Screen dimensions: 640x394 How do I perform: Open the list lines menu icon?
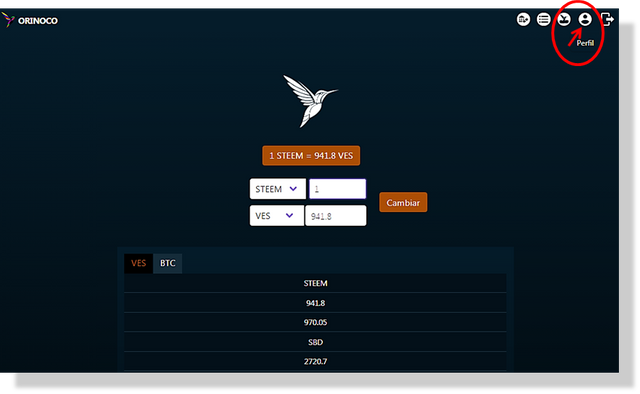tap(543, 19)
